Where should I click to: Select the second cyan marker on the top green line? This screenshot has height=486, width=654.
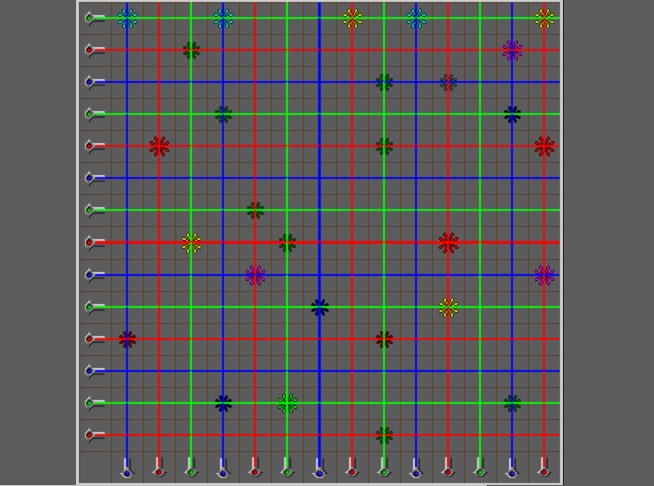(223, 18)
